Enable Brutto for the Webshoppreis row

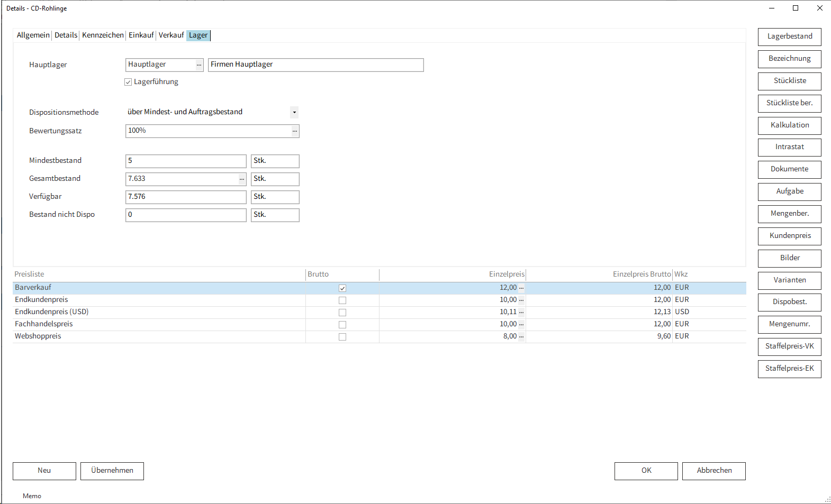click(342, 337)
